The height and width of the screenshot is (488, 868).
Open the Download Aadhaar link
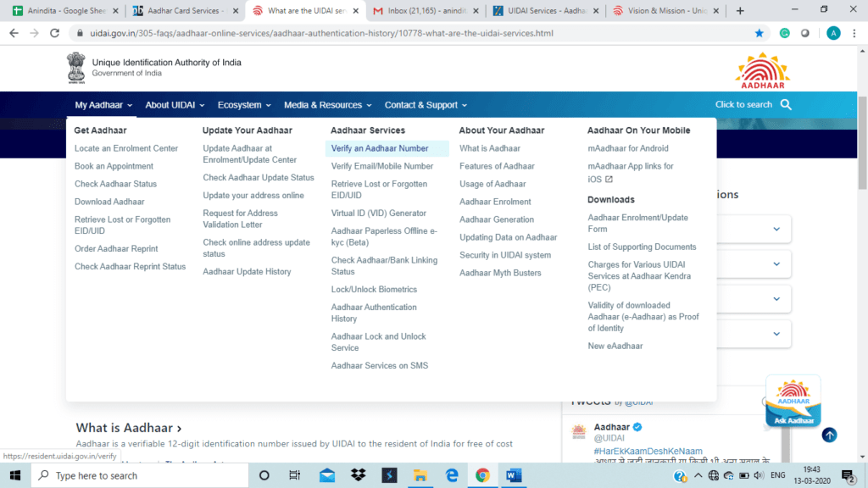[x=109, y=202]
